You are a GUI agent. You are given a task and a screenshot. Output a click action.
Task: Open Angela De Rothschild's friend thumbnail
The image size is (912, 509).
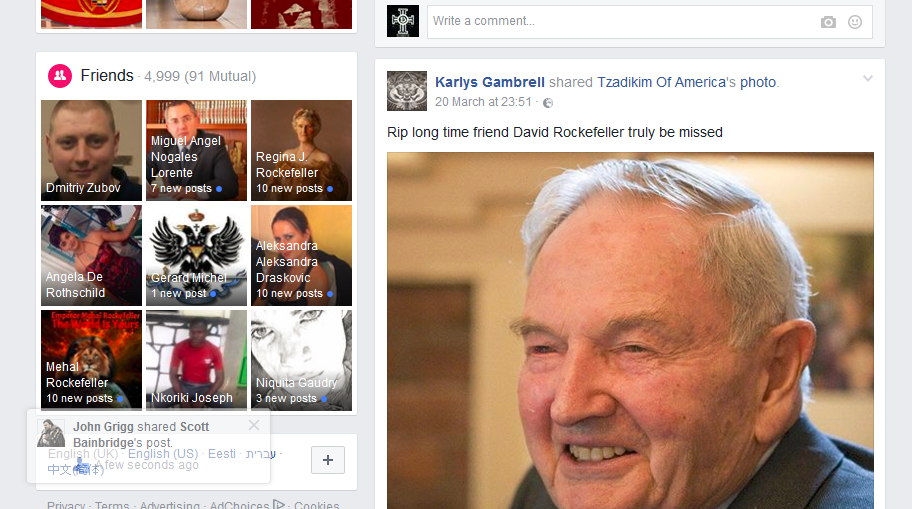pos(91,255)
